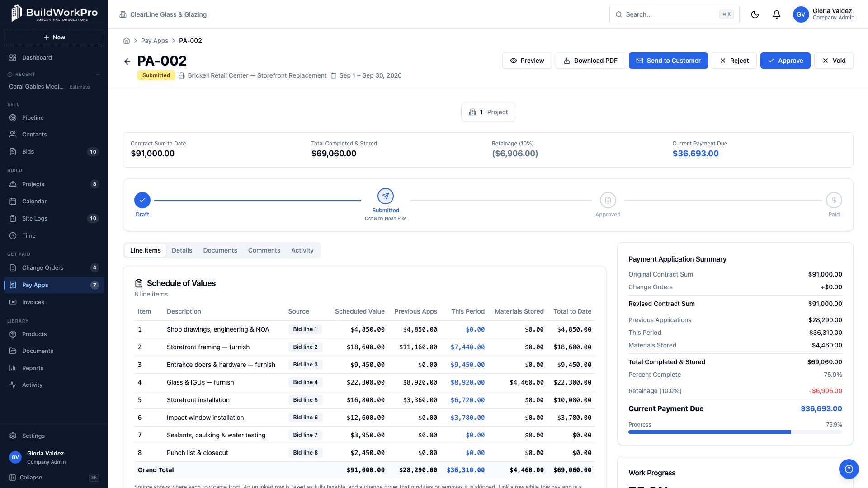Screen dimensions: 868x488
Task: Click the Approve button
Action: click(785, 61)
